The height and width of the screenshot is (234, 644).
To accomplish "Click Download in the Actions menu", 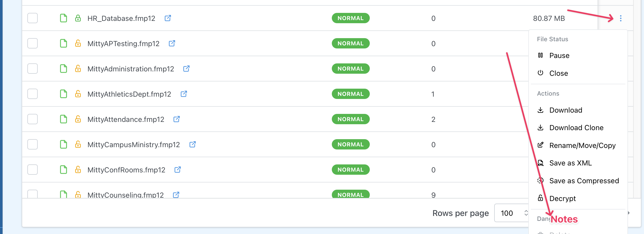I will tap(566, 110).
